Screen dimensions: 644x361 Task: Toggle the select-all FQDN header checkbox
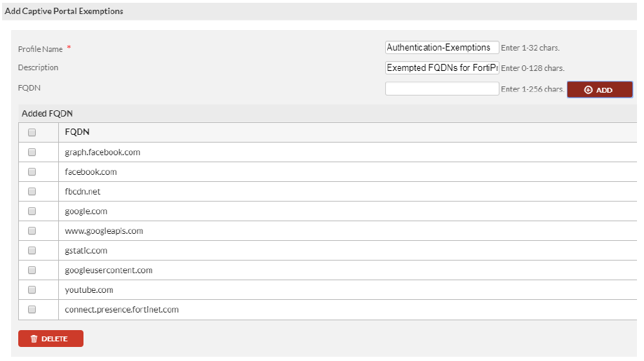[x=32, y=132]
